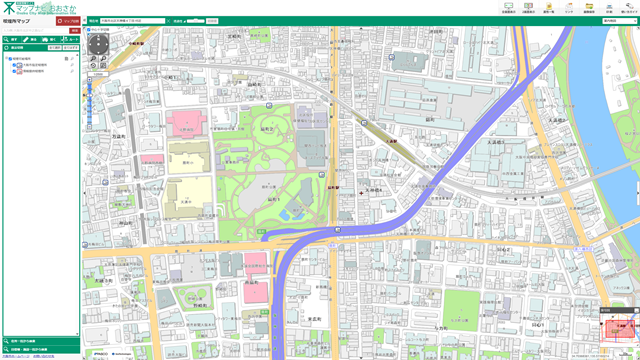
Task: Open the folder image-save icon
Action: [589, 6]
